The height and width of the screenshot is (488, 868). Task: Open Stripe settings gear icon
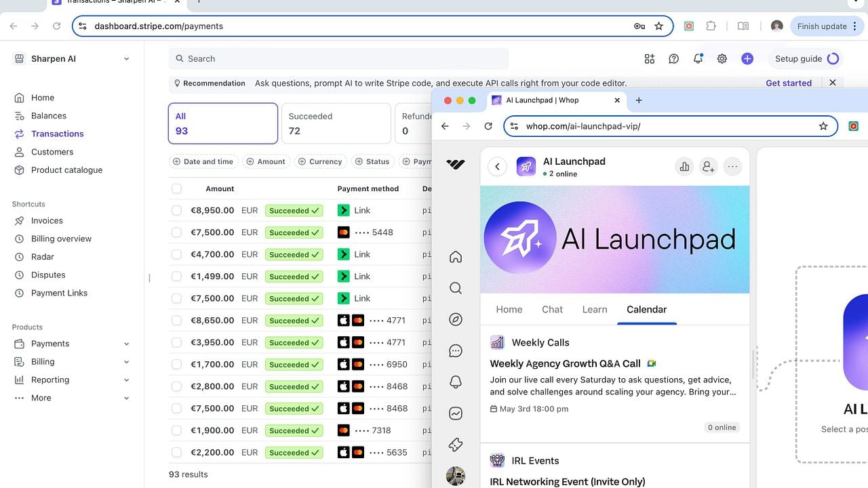(x=722, y=59)
